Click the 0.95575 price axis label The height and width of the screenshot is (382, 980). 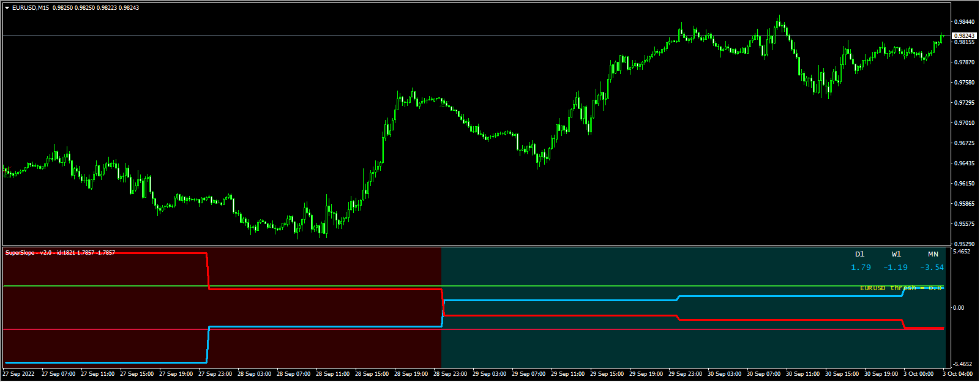(964, 224)
